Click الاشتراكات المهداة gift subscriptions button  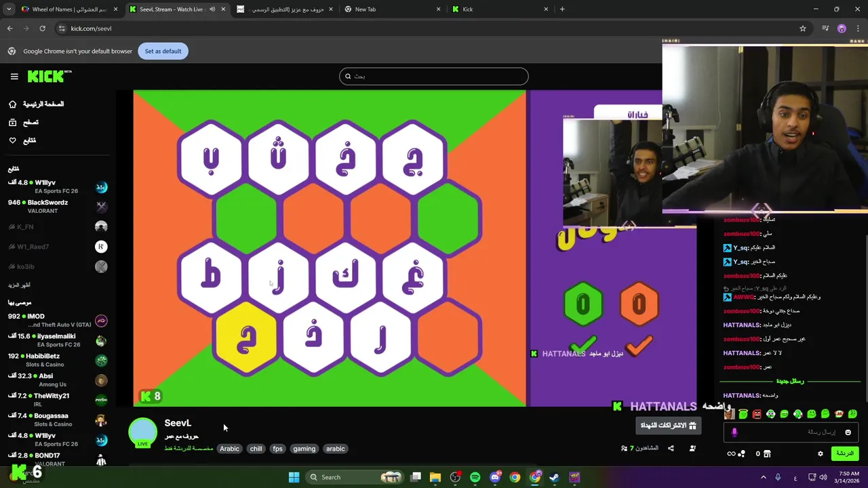tap(668, 426)
